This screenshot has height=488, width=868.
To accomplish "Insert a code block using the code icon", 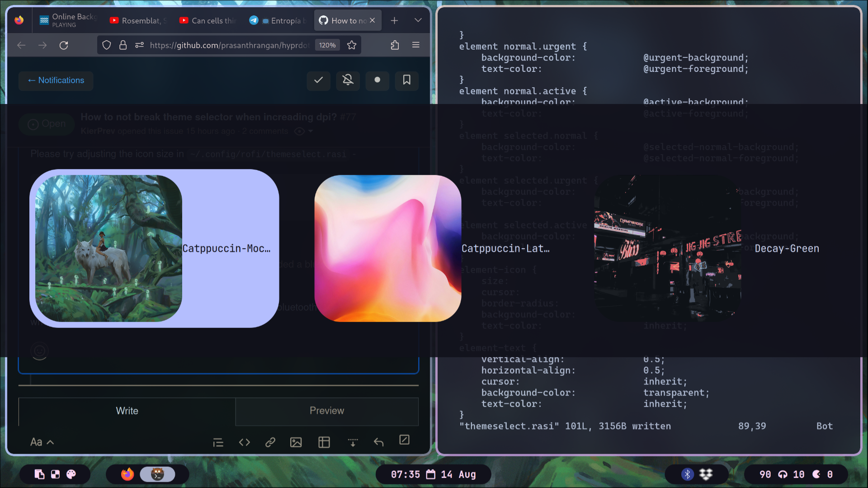I will [x=244, y=442].
